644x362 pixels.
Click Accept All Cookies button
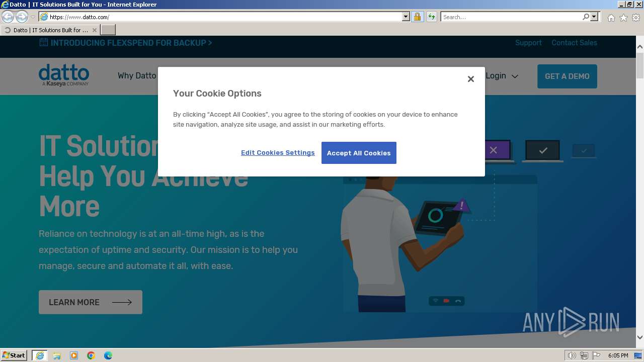tap(359, 153)
